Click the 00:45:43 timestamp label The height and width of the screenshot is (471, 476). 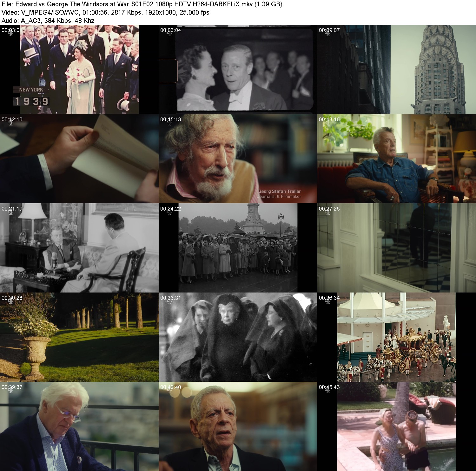click(x=329, y=387)
